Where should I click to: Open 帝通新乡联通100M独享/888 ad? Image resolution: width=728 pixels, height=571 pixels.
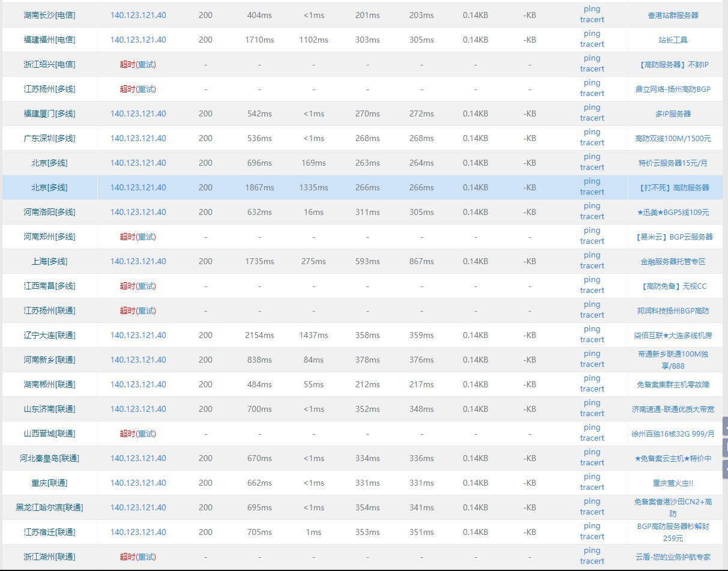point(673,360)
